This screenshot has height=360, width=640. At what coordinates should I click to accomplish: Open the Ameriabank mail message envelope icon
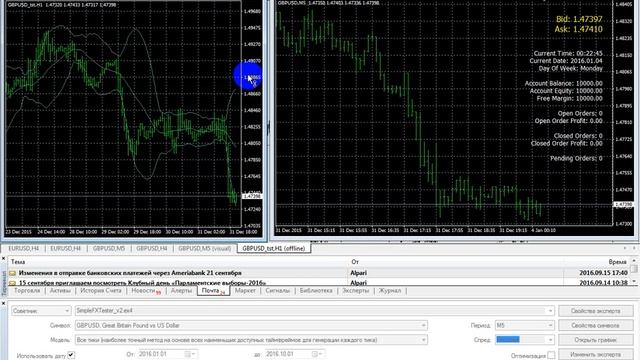tap(13, 273)
